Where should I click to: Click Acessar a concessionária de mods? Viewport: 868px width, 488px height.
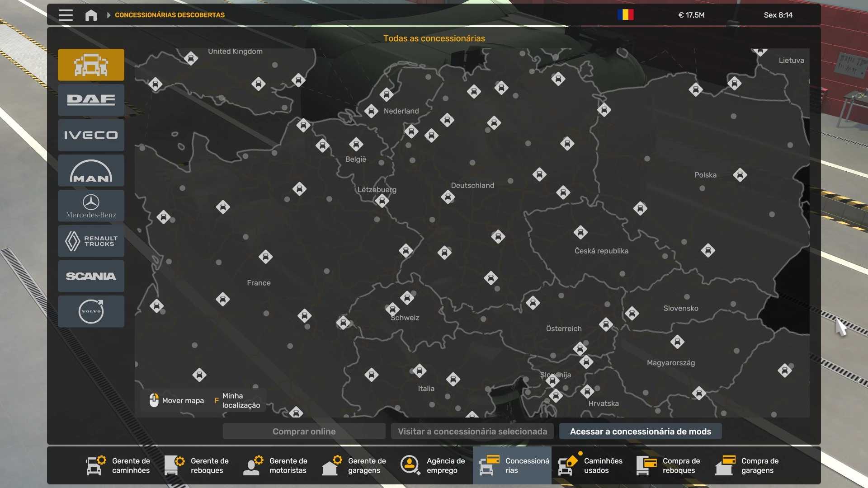tap(640, 432)
